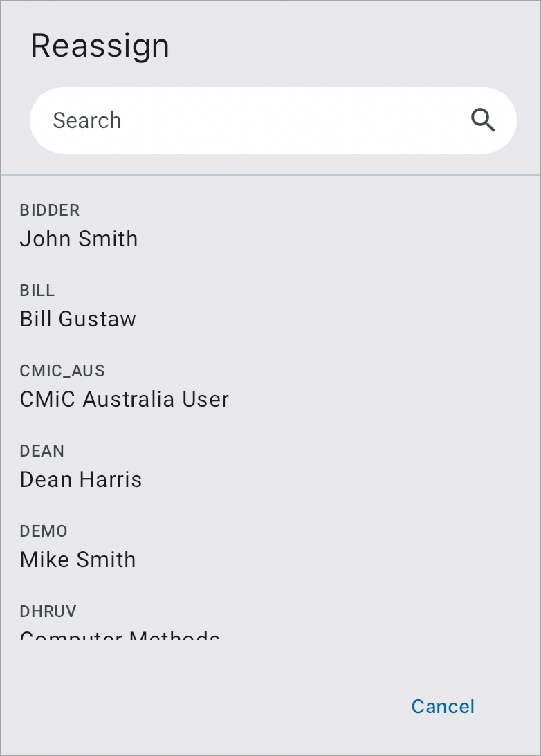This screenshot has height=756, width=541.
Task: Click the DHRUV user ID label
Action: 48,611
